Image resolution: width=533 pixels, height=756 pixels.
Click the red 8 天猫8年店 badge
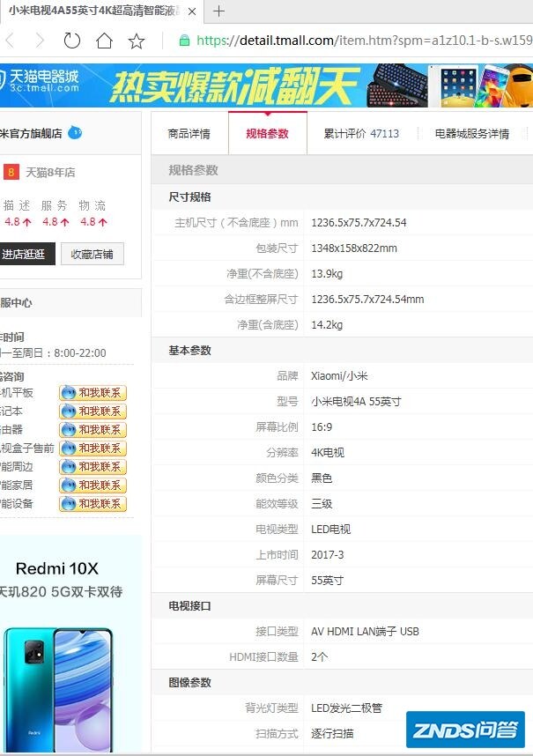pyautogui.click(x=11, y=172)
